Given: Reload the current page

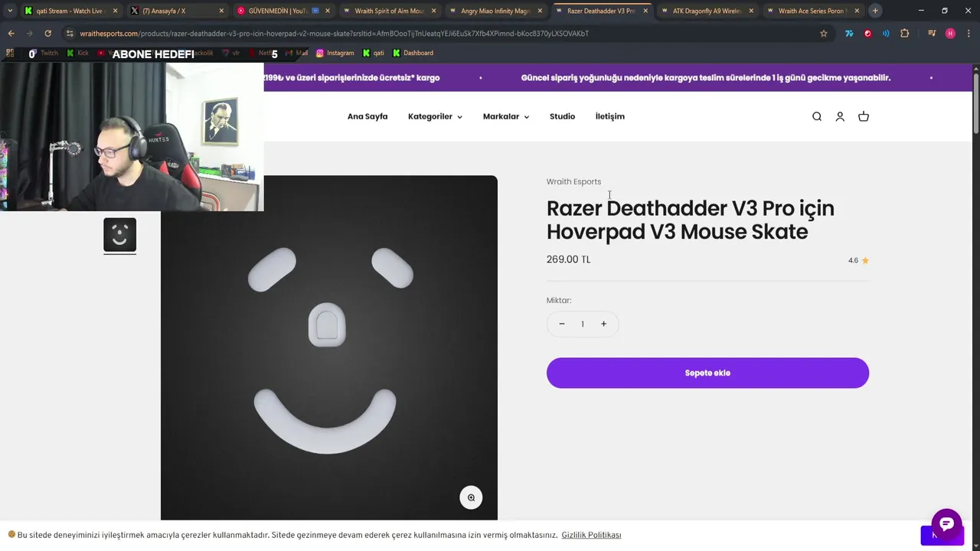Looking at the screenshot, I should [x=47, y=34].
